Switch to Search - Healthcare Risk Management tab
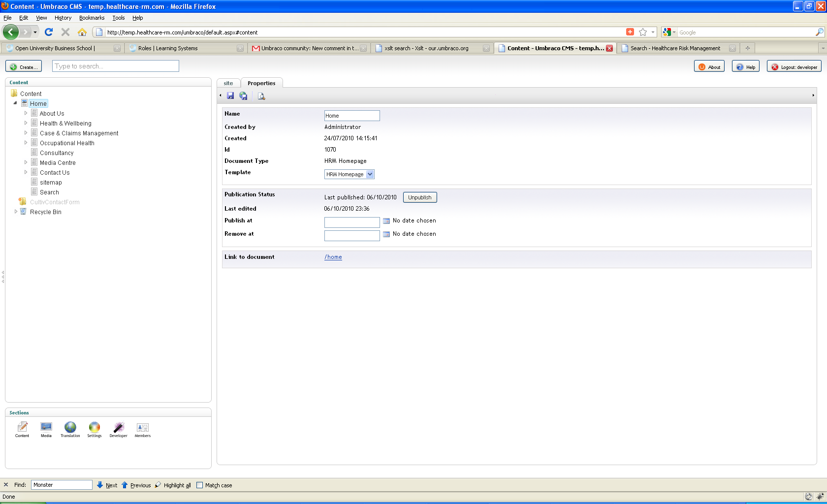The height and width of the screenshot is (504, 827). point(678,48)
